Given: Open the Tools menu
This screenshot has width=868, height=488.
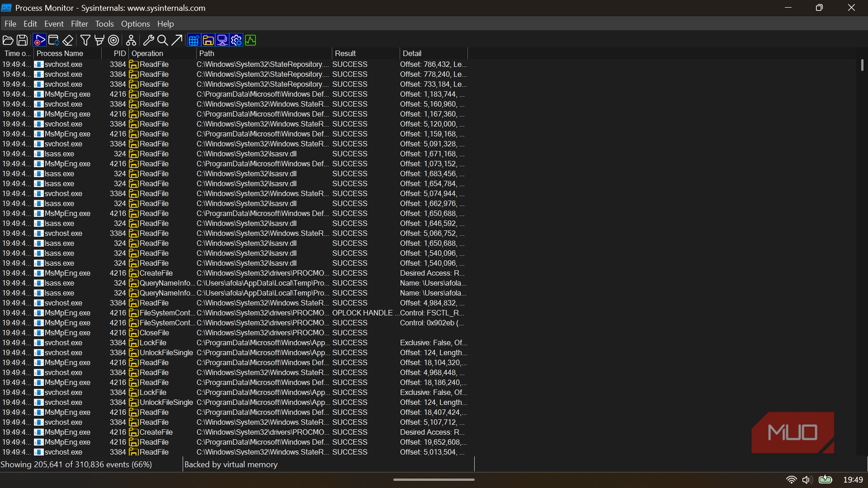Looking at the screenshot, I should click(x=104, y=24).
